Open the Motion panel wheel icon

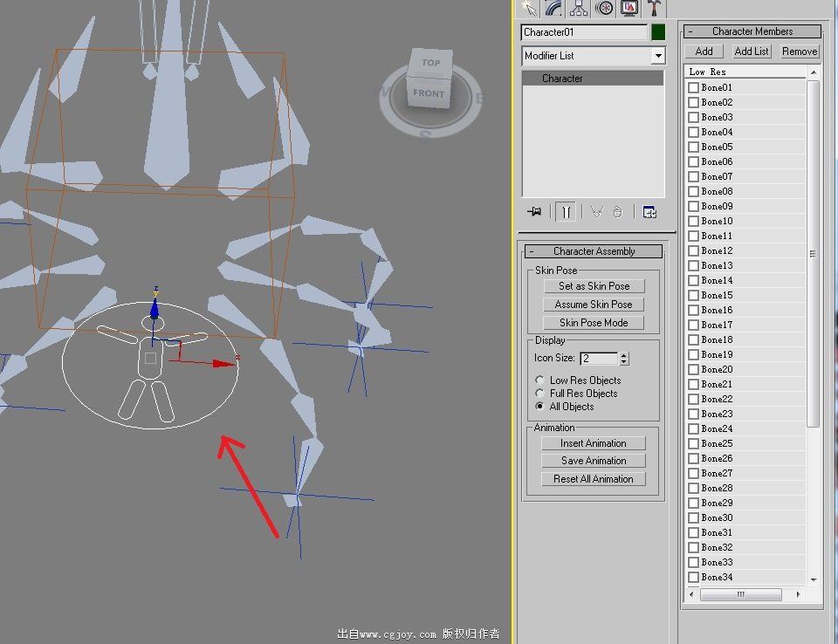(x=604, y=8)
